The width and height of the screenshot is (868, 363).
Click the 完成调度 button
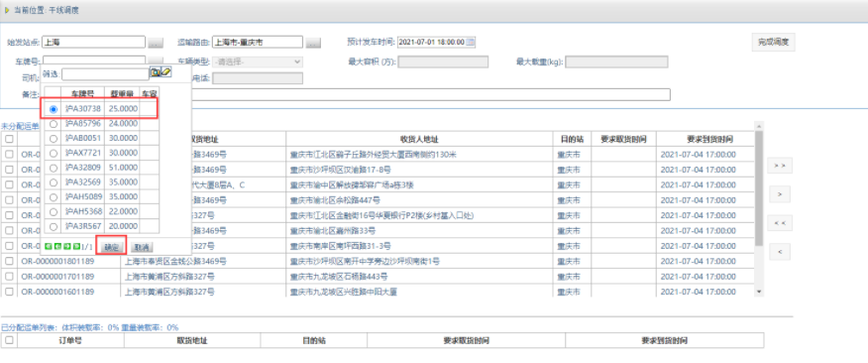(x=773, y=42)
